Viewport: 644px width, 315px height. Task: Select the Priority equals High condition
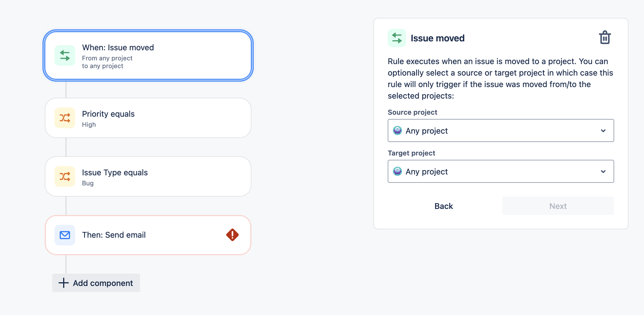click(148, 118)
